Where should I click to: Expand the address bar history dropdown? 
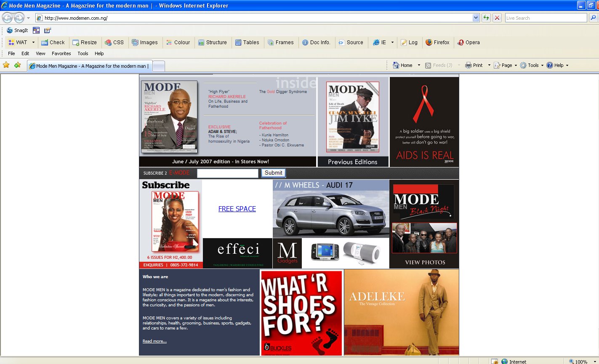pos(476,18)
